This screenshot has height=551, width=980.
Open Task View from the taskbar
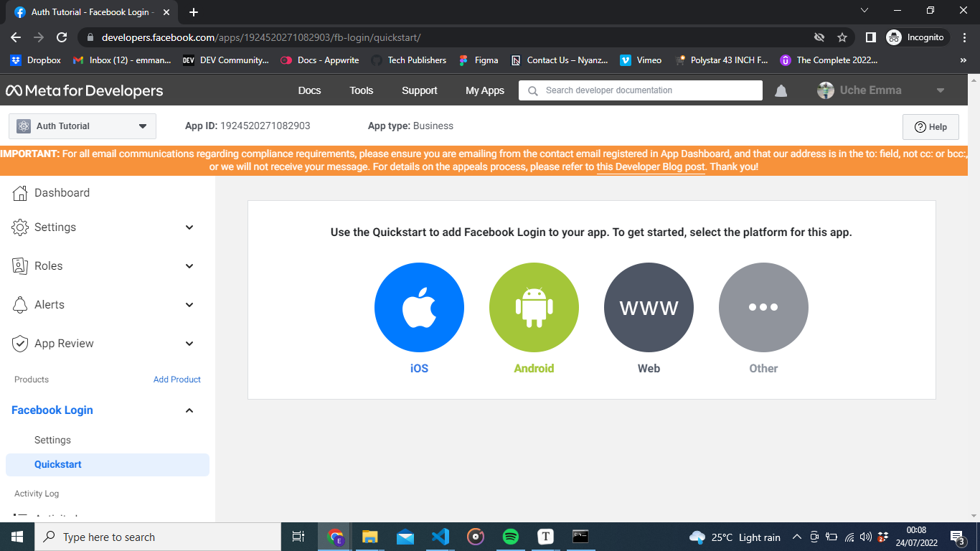pyautogui.click(x=298, y=537)
